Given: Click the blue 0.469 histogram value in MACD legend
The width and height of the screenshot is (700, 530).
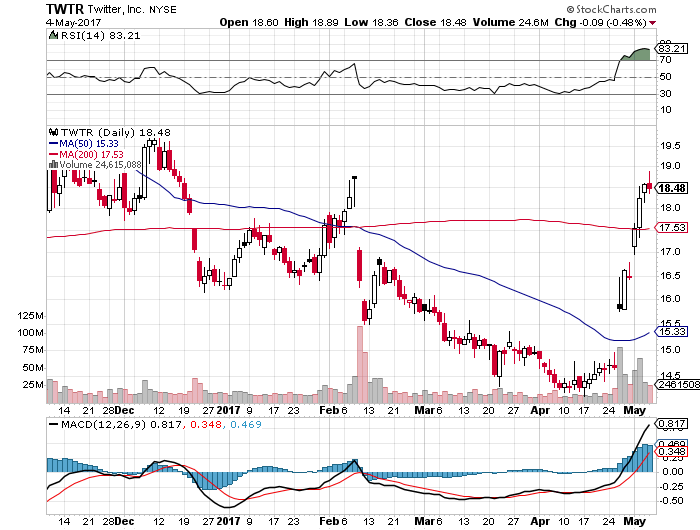Looking at the screenshot, I should click(x=246, y=425).
